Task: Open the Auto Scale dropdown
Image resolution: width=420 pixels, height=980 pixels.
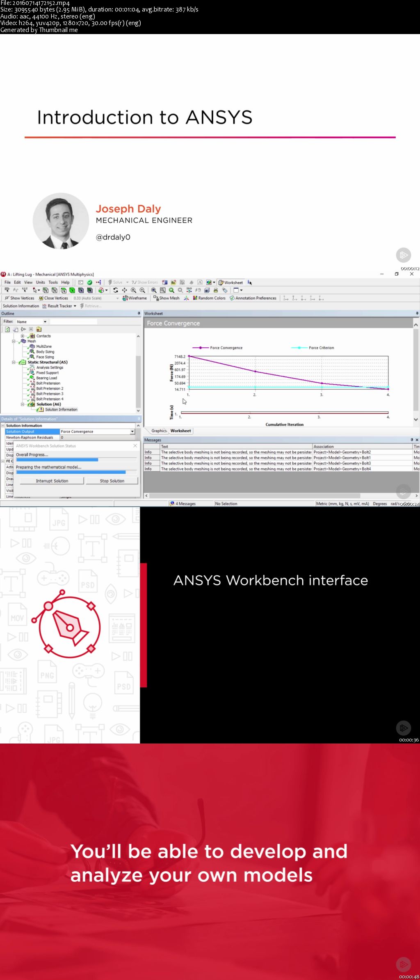Action: point(117,298)
